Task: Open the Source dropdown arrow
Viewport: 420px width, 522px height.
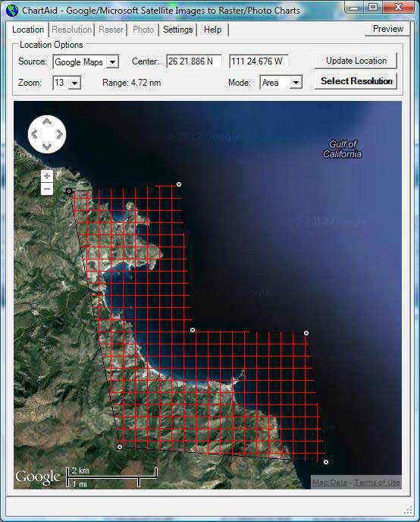Action: pos(113,62)
